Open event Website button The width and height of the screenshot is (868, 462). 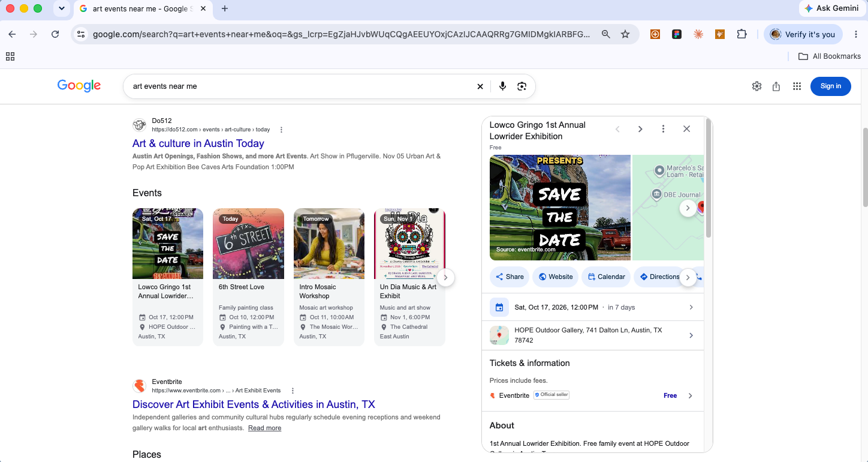pyautogui.click(x=555, y=277)
